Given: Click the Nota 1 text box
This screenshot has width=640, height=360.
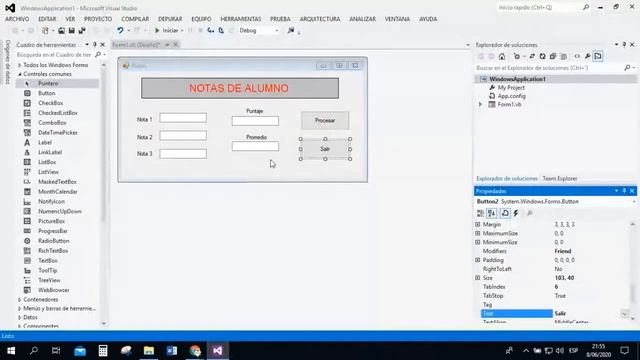Looking at the screenshot, I should coord(183,118).
